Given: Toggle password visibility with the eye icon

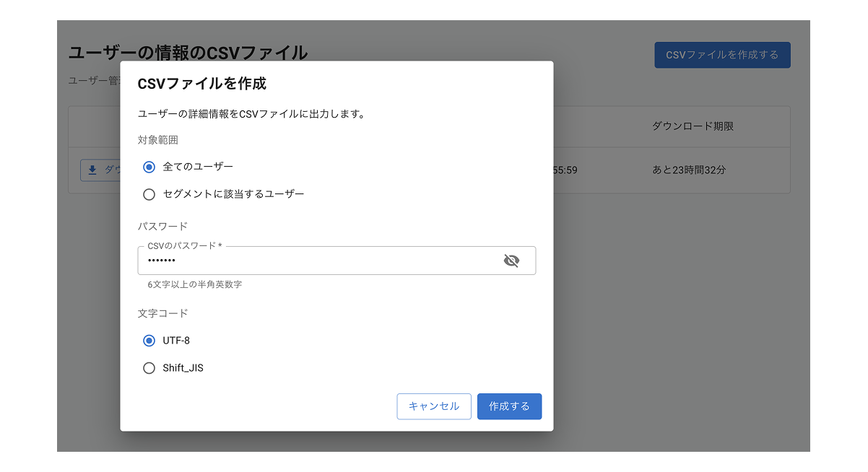Looking at the screenshot, I should 513,261.
